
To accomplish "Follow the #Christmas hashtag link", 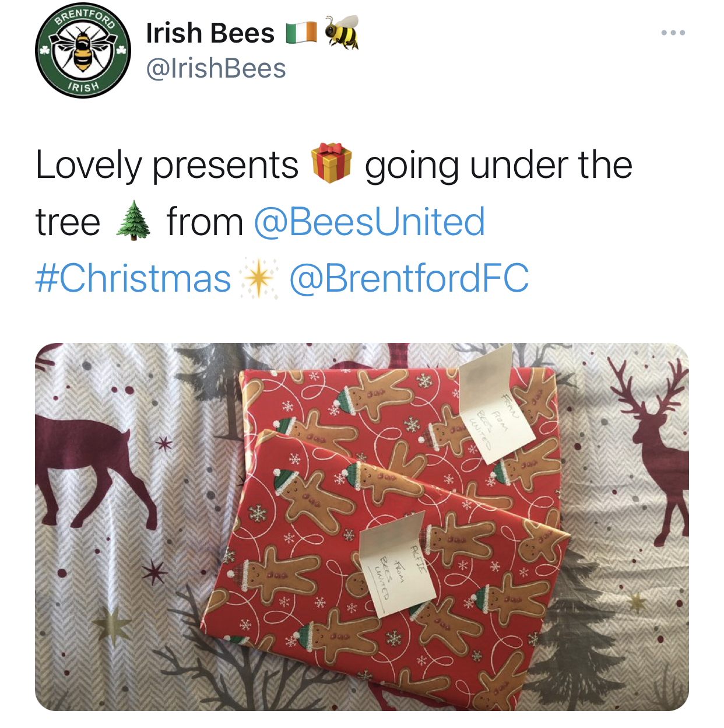I will (x=133, y=278).
